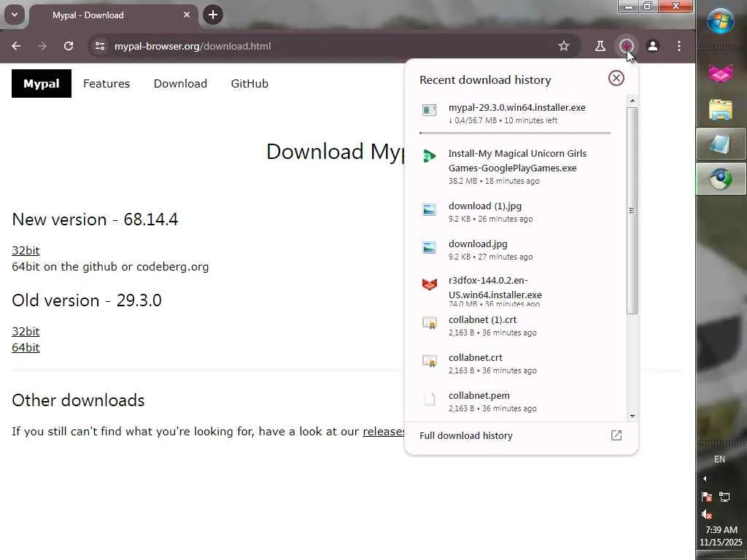Show hidden tray icons arrow
Viewport: 747px width, 560px height.
tap(705, 478)
